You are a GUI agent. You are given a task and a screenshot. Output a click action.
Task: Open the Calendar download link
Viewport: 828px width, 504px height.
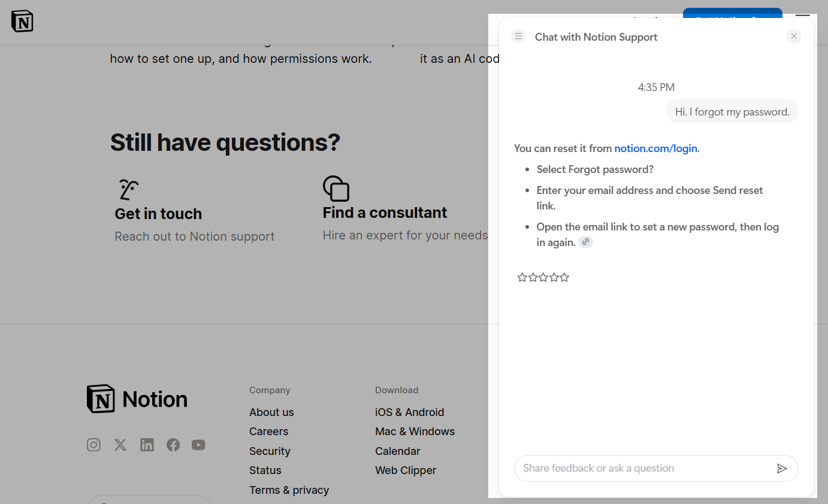tap(397, 451)
